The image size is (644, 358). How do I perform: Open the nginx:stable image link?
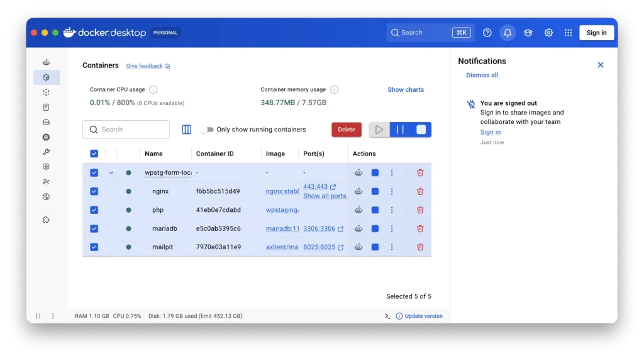pos(282,191)
